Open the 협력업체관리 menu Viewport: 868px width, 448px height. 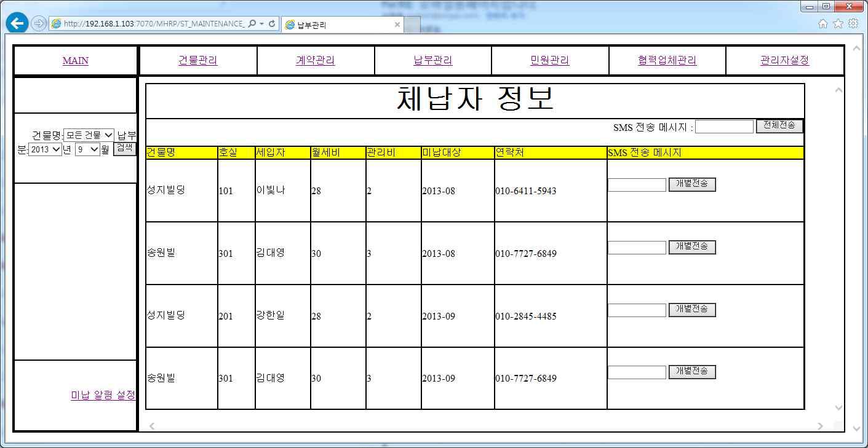click(x=667, y=60)
